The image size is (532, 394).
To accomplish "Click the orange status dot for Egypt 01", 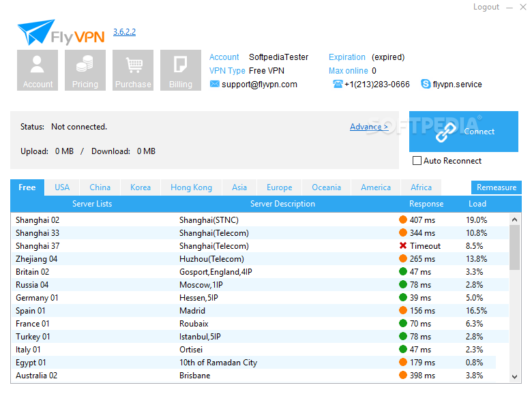I will [x=402, y=362].
